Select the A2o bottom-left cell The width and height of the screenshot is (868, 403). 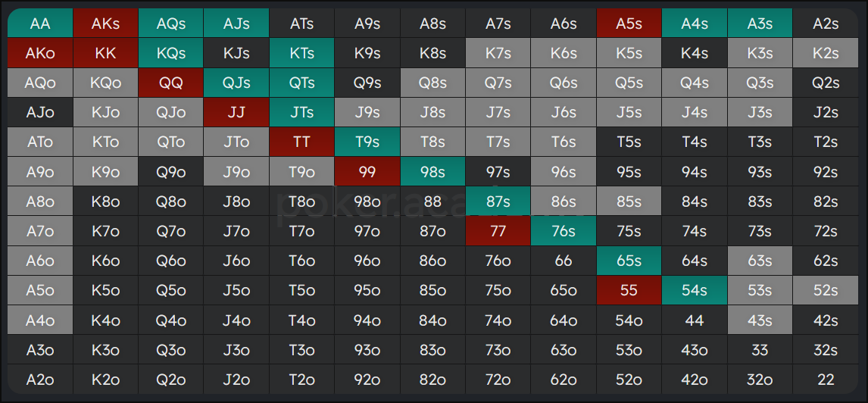(x=40, y=380)
